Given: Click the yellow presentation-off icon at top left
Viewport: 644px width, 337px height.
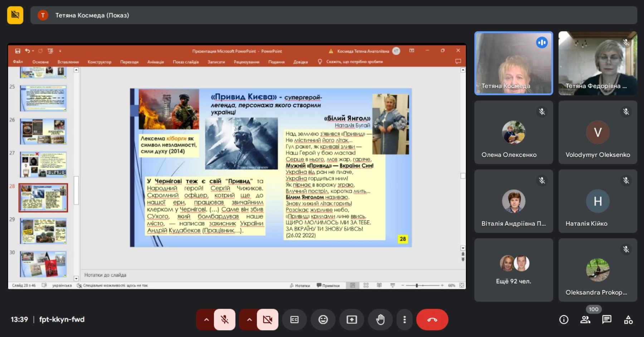Looking at the screenshot, I should [15, 15].
